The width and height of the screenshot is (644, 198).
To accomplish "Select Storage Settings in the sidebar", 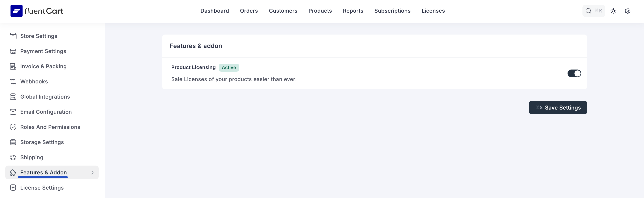I will pos(42,142).
